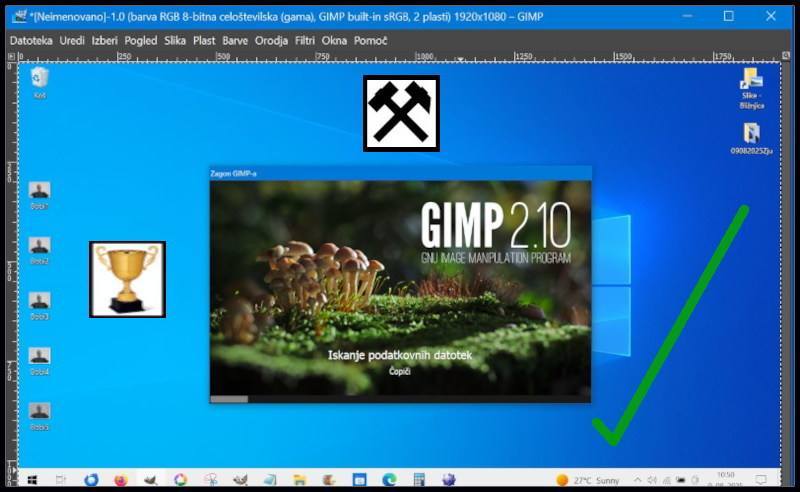Close the GIMP window
This screenshot has width=800, height=492.
771,16
